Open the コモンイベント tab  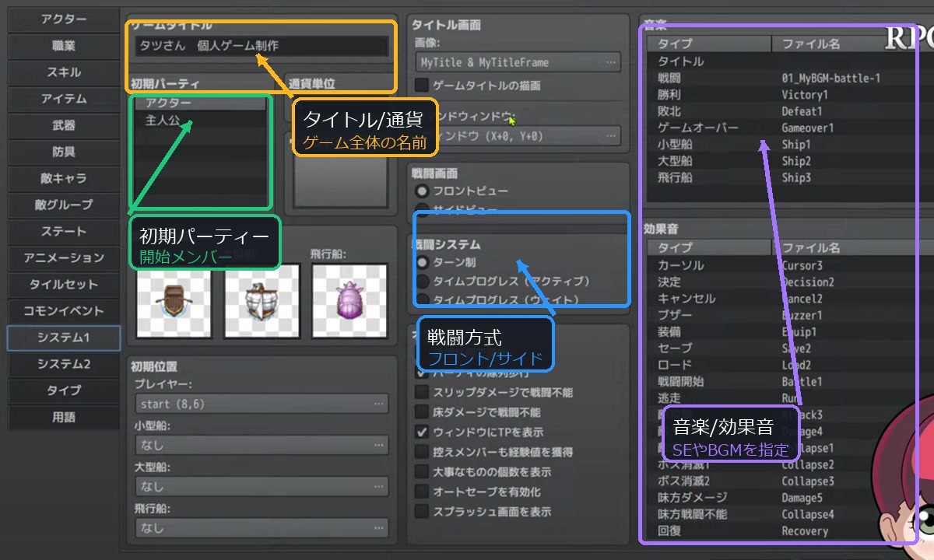[64, 310]
